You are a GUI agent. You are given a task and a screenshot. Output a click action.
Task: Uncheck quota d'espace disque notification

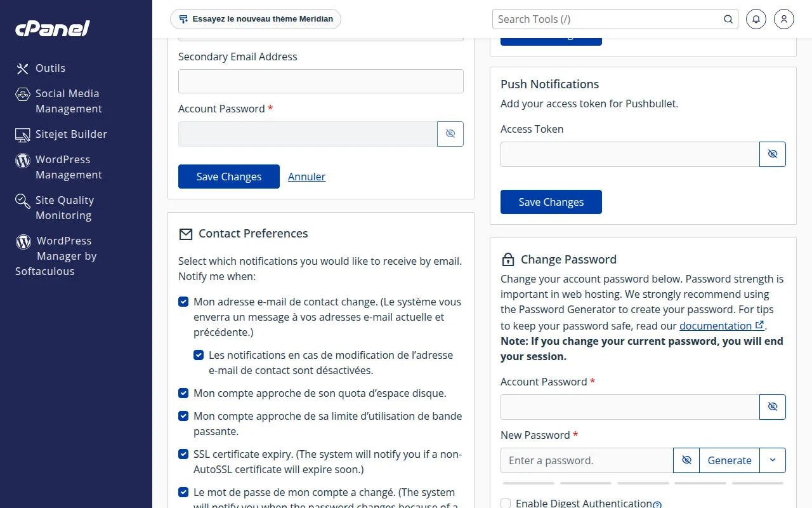[183, 393]
